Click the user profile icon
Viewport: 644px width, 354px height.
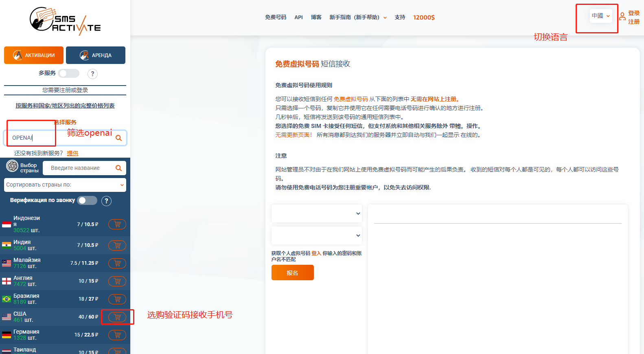pyautogui.click(x=622, y=17)
